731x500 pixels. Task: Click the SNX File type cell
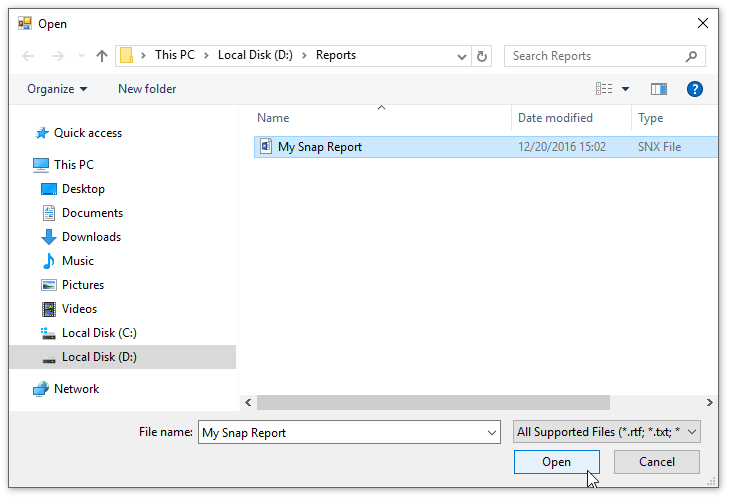tap(659, 147)
